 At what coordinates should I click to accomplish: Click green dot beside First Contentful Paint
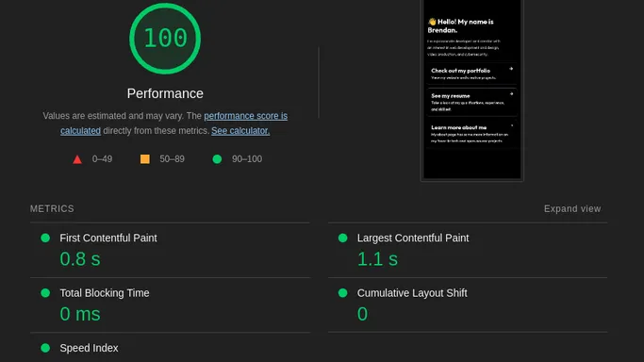(x=45, y=239)
